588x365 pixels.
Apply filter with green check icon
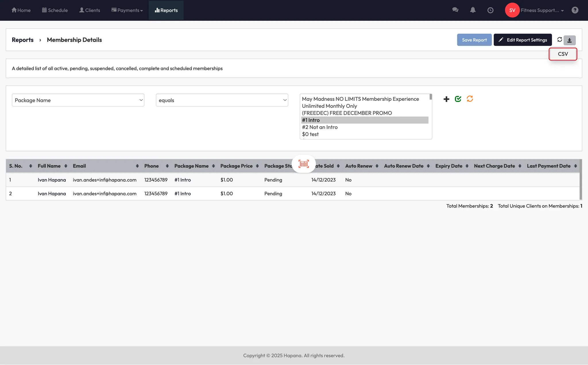(x=458, y=99)
